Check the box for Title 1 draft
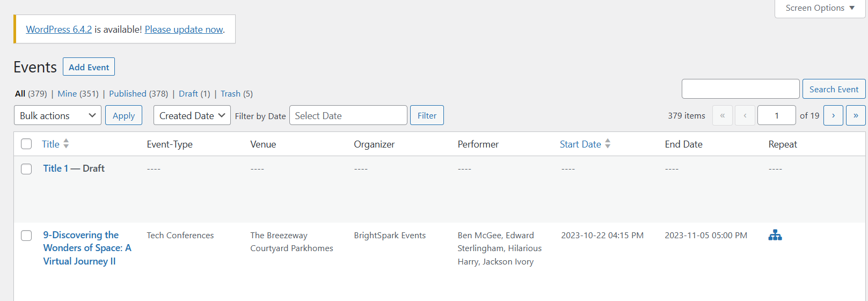This screenshot has height=301, width=868. [x=26, y=169]
